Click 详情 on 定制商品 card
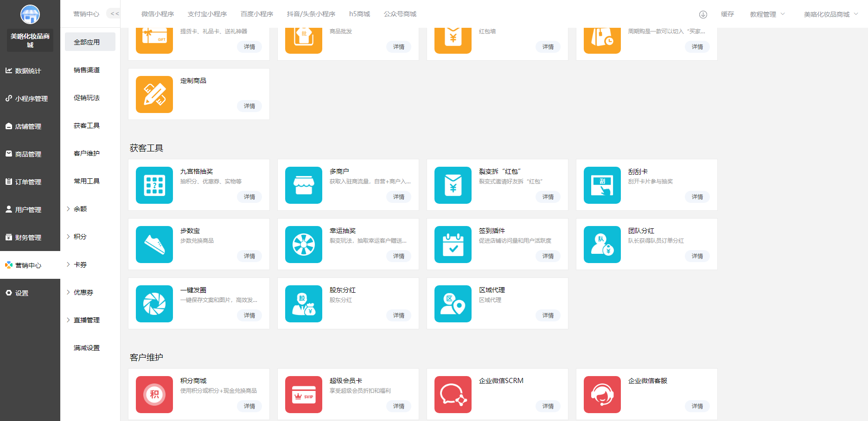 [x=249, y=106]
